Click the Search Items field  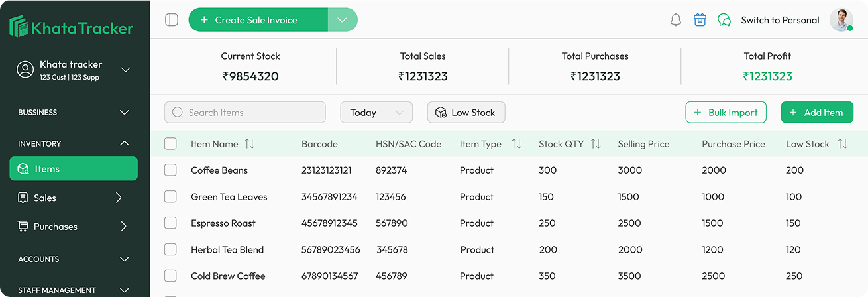pos(244,113)
